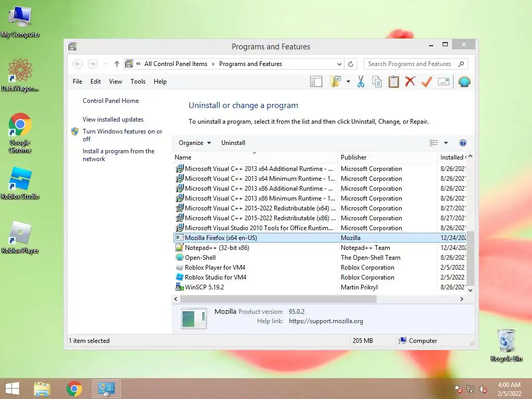Click Turn Windows features on or off
Image resolution: width=532 pixels, height=399 pixels.
coord(123,135)
